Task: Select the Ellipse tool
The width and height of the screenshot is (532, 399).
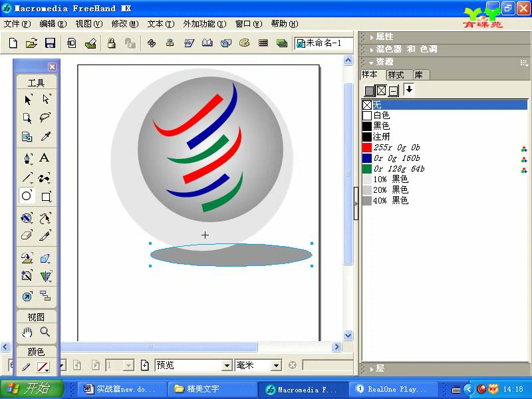Action: (27, 196)
